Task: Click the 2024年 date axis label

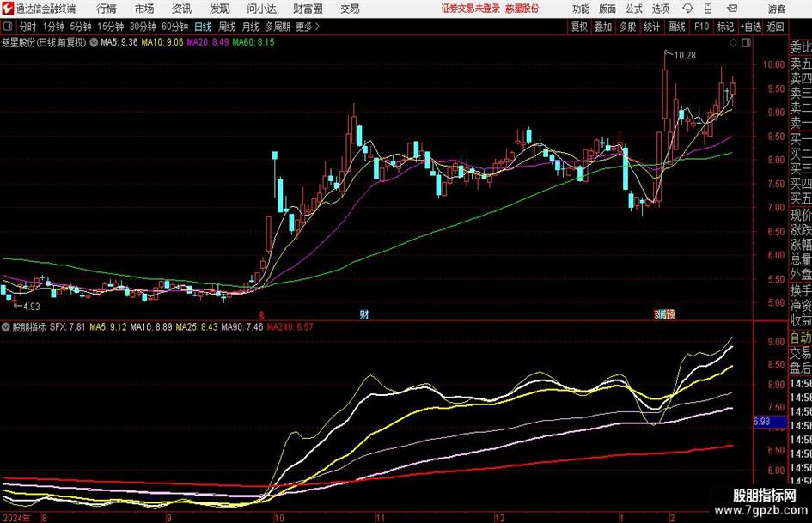Action: pyautogui.click(x=16, y=518)
